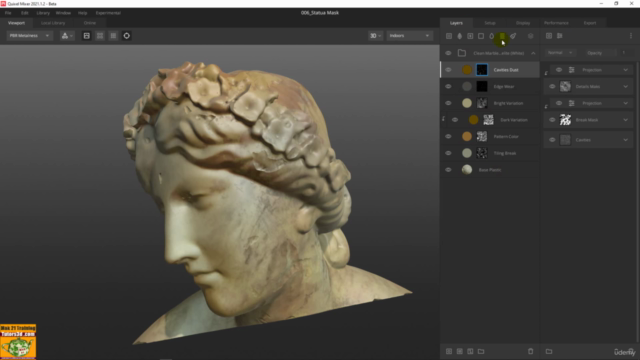Screen dimensions: 640x360
Task: Open the Online tab
Action: pyautogui.click(x=90, y=23)
